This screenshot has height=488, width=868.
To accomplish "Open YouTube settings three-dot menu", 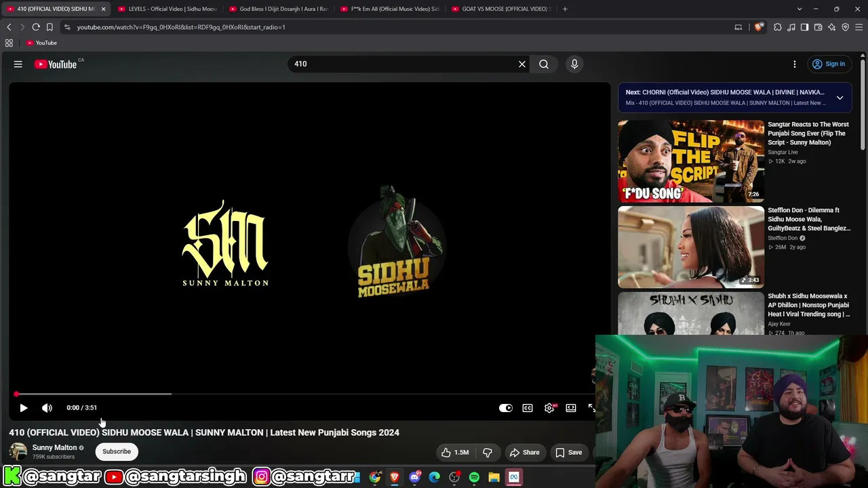I will [x=795, y=64].
